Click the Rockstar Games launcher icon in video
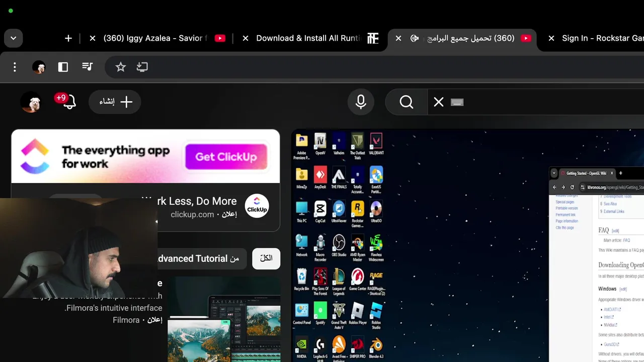The height and width of the screenshot is (362, 644). point(357,214)
